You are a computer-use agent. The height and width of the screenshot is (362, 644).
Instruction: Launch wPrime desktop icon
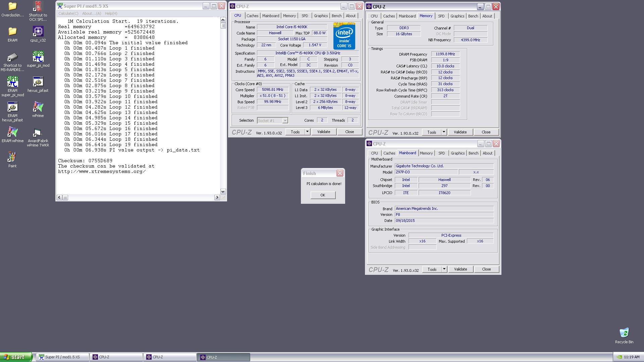pos(38,110)
